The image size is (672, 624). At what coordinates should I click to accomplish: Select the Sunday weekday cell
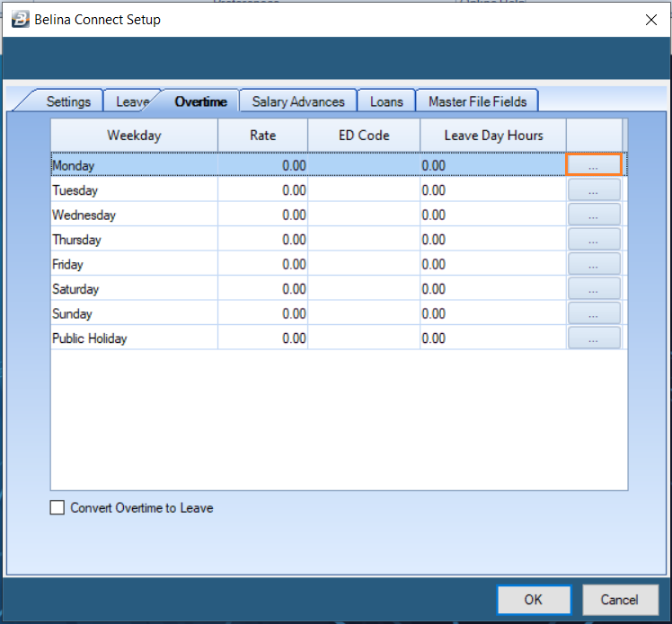[134, 313]
